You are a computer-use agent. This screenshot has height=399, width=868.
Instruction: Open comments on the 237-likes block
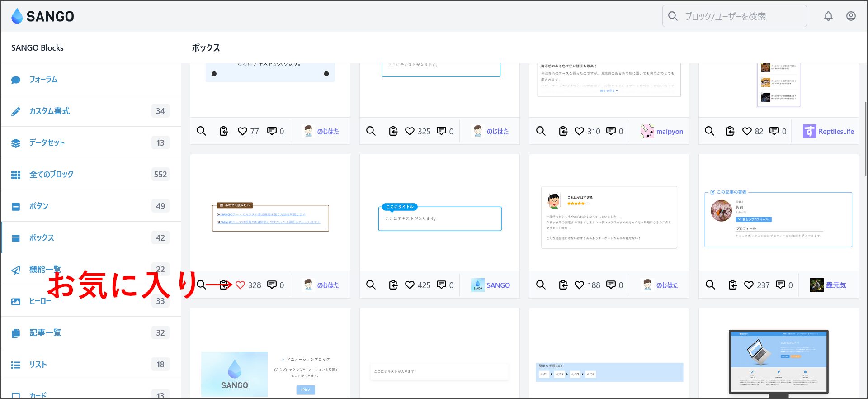pyautogui.click(x=780, y=285)
